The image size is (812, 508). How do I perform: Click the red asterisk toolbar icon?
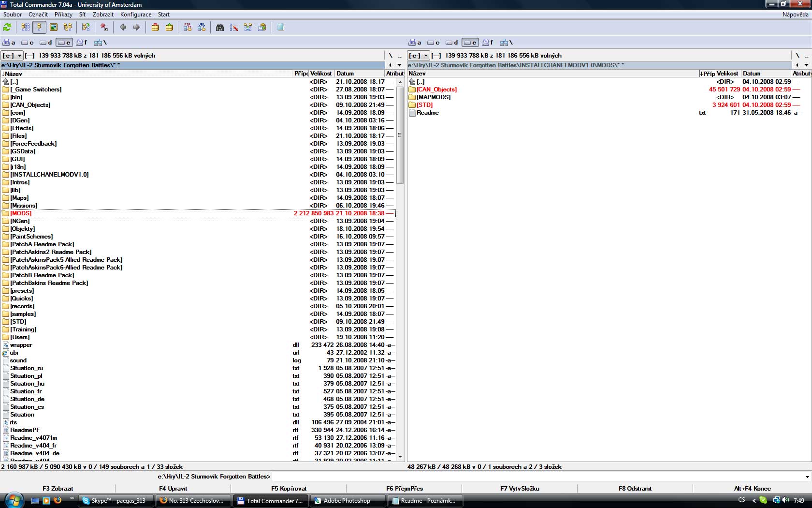[104, 28]
